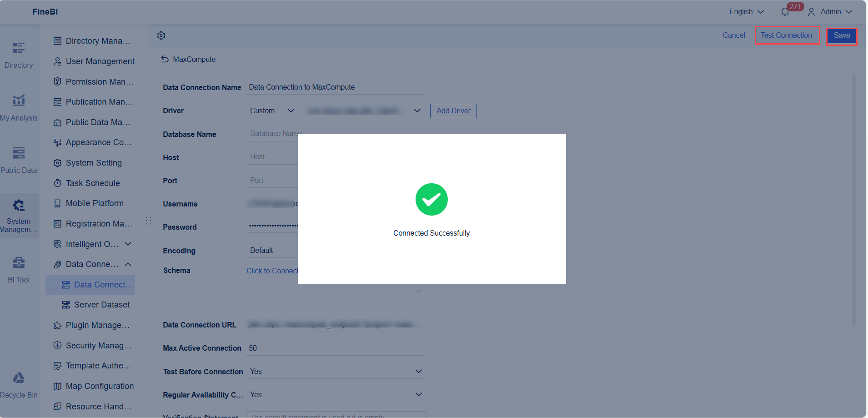Open Security Management menu item
Image resolution: width=868 pixels, height=418 pixels.
pyautogui.click(x=93, y=346)
